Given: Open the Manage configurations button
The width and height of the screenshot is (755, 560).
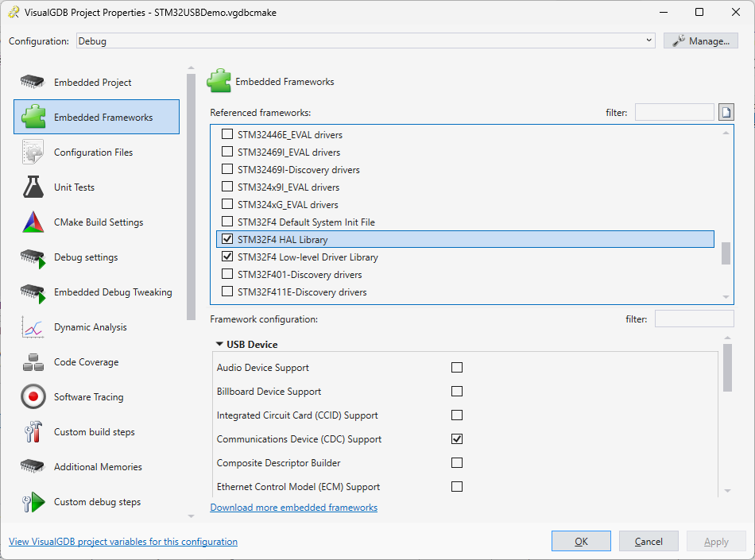Looking at the screenshot, I should [x=701, y=41].
